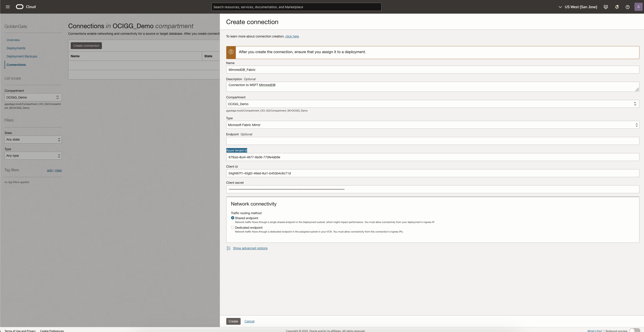Expand the Type dropdown showing Microsoft Fabric Mirror
Viewport: 644px width, 332px height.
[x=433, y=125]
